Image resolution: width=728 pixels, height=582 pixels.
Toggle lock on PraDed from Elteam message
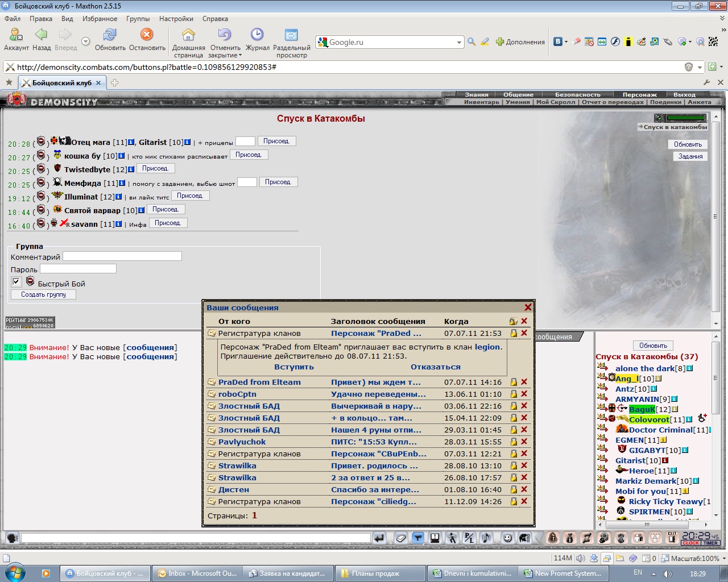[x=514, y=382]
